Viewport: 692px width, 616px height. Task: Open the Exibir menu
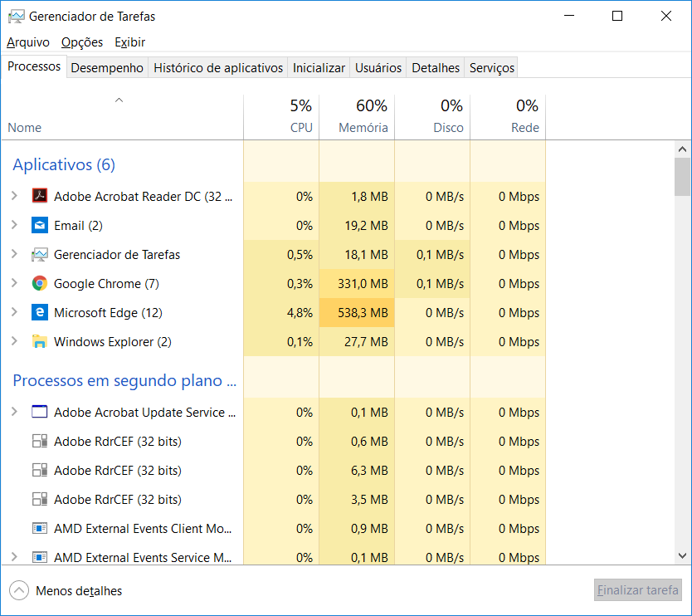tap(129, 42)
